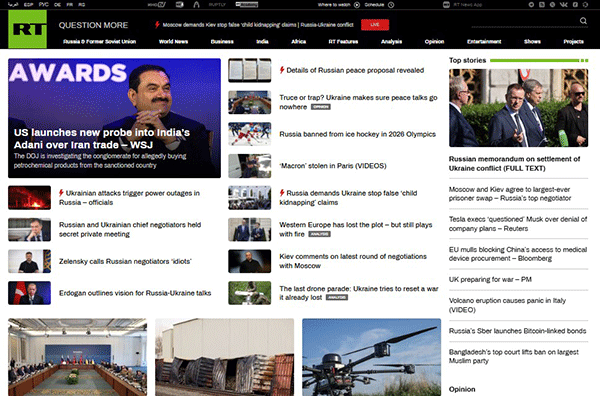Click lightning icon by Ukrainian attacks trigger power outages
The image size is (600, 396).
pyautogui.click(x=61, y=193)
